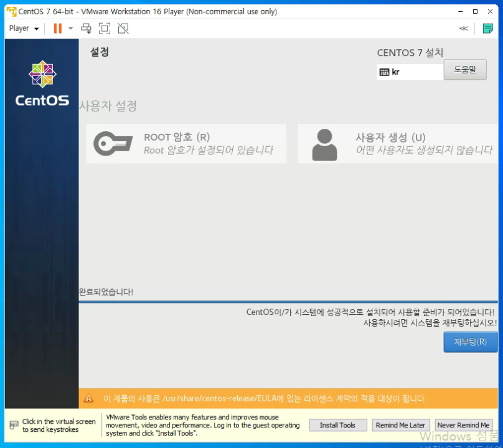Viewport: 503px width, 448px height.
Task: Click the keyboard icon next to kr
Action: (384, 72)
